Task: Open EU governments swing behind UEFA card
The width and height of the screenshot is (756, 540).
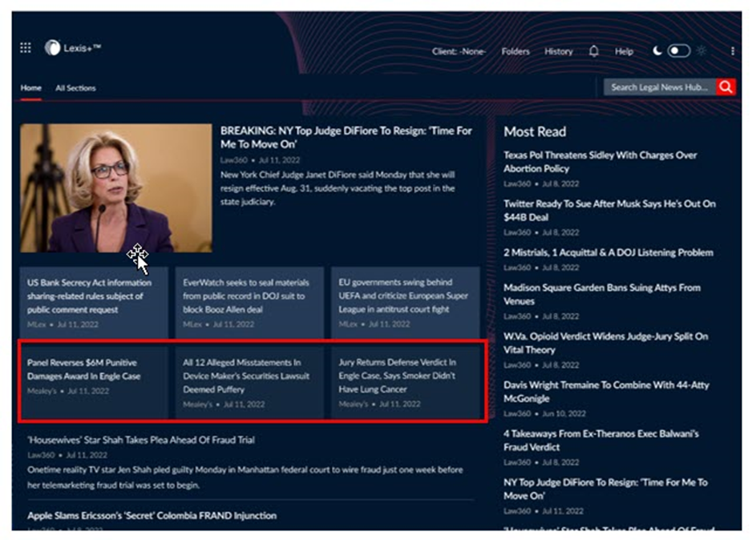Action: coord(405,303)
